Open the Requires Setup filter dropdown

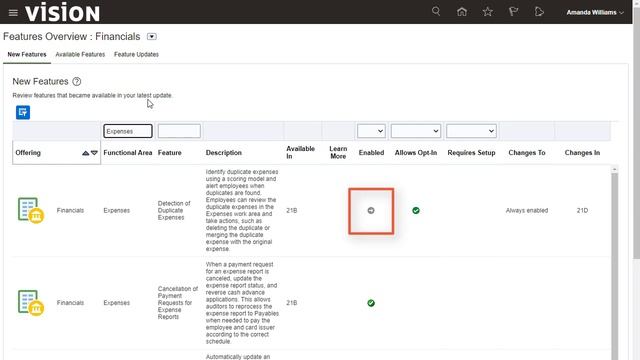tap(471, 131)
